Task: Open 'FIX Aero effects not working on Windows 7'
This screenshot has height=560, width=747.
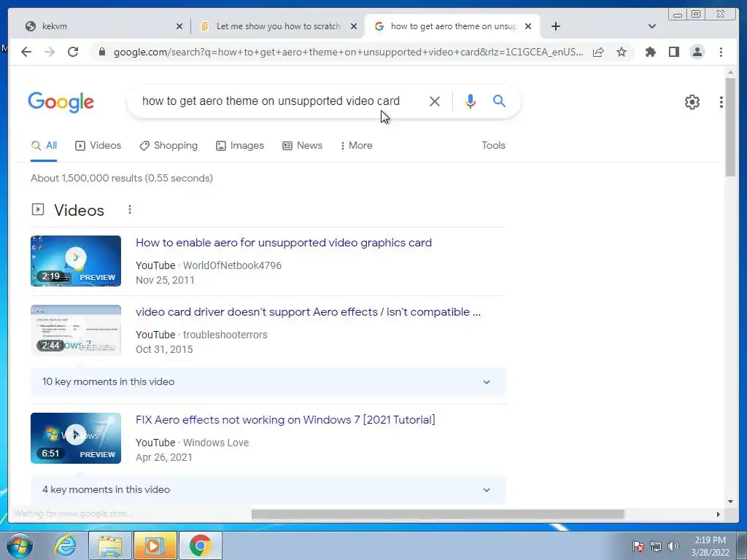Action: coord(285,419)
